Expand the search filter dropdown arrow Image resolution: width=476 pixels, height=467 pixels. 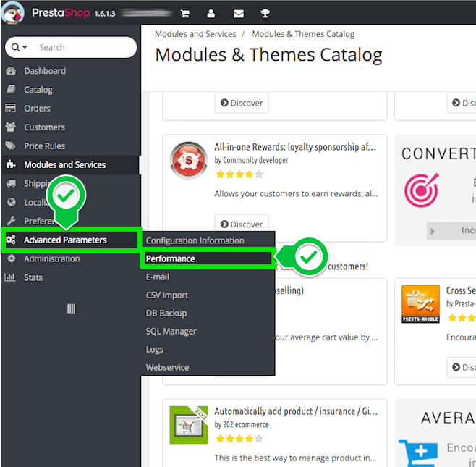point(25,47)
